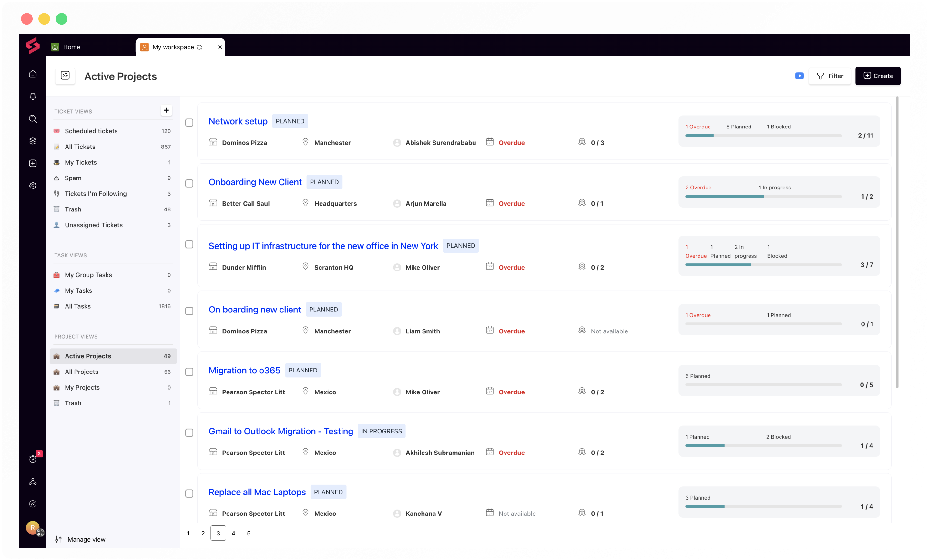Check the checkbox next to Network setup
The width and height of the screenshot is (928, 560).
[189, 123]
